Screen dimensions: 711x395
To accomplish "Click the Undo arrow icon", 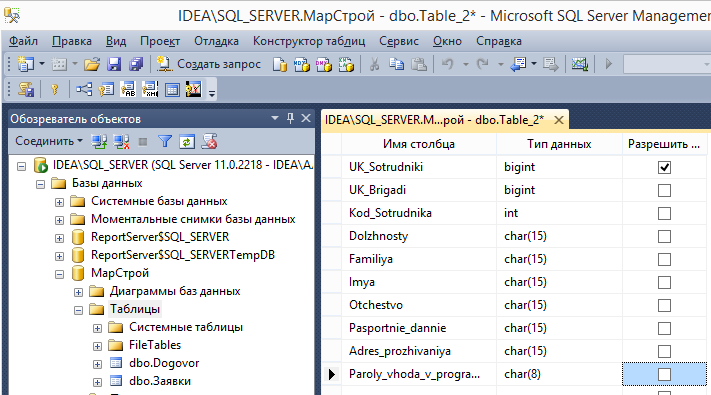I will click(x=448, y=64).
